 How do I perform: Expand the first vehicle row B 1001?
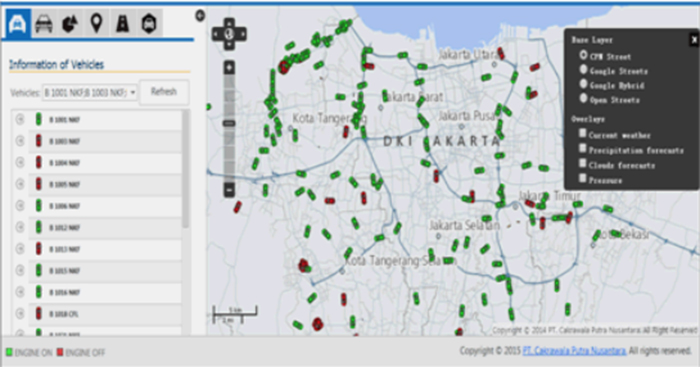[x=20, y=119]
